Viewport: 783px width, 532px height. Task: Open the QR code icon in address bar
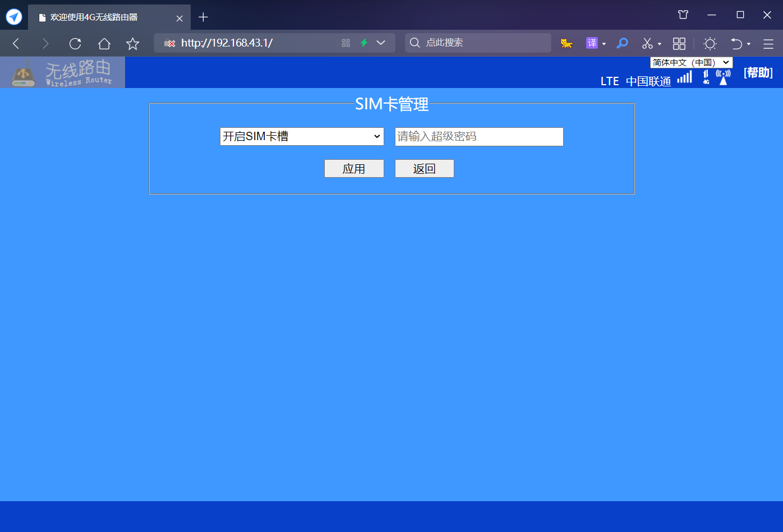(x=346, y=43)
